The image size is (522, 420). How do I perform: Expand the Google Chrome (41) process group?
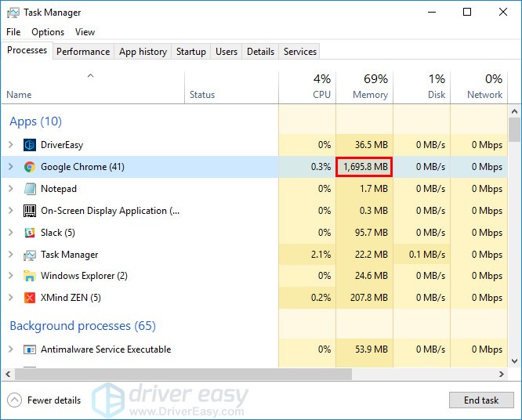[x=11, y=167]
